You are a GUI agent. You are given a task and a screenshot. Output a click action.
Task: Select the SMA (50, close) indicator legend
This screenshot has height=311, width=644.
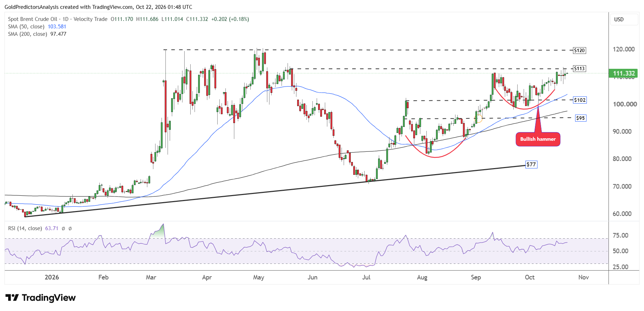click(26, 27)
